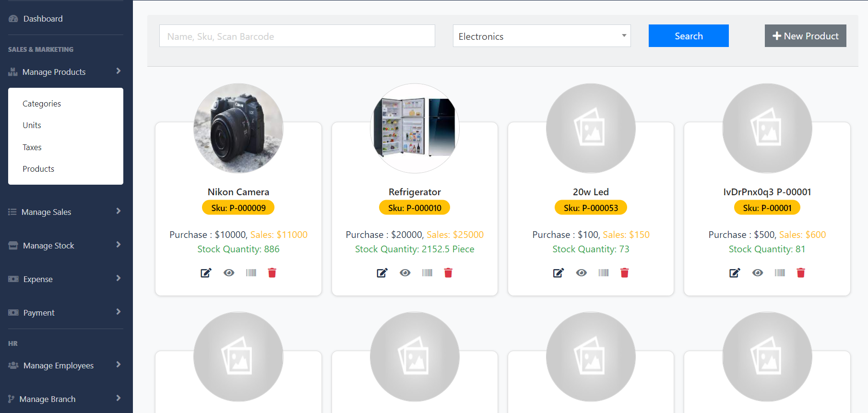Click trash icon on IvDrPnx0q3 card
This screenshot has width=868, height=413.
click(800, 273)
